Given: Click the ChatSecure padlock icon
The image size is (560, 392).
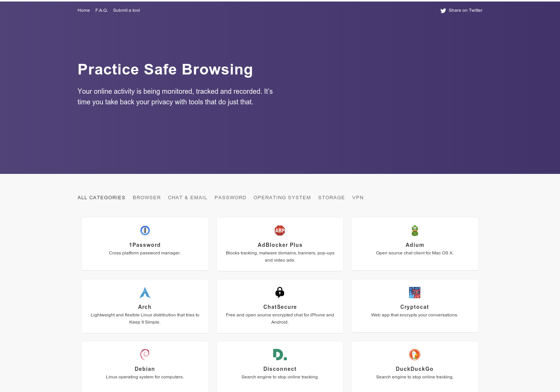Looking at the screenshot, I should (280, 292).
